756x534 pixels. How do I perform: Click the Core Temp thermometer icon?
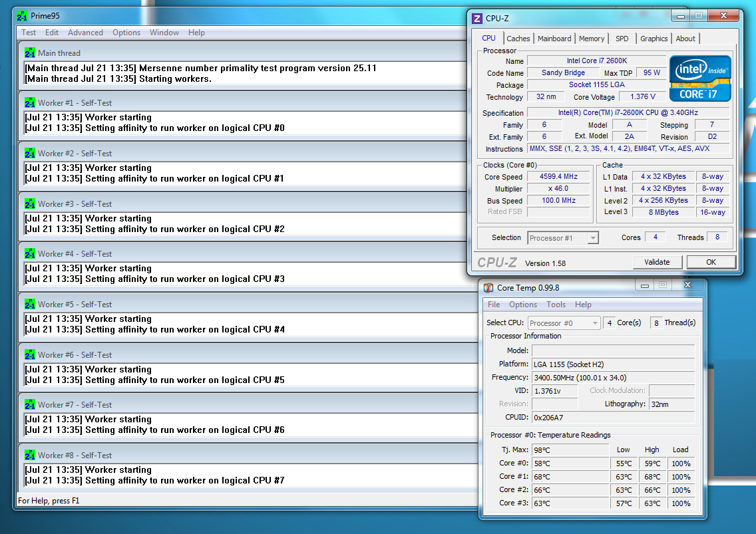488,287
